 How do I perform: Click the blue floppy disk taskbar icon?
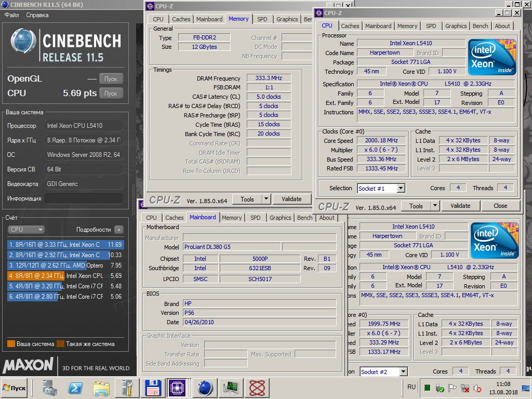[153, 388]
